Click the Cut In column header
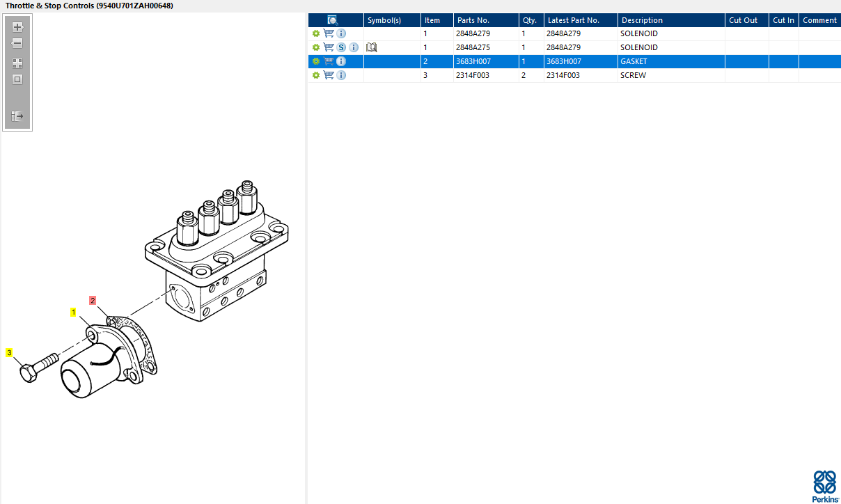This screenshot has height=504, width=841. 784,20
